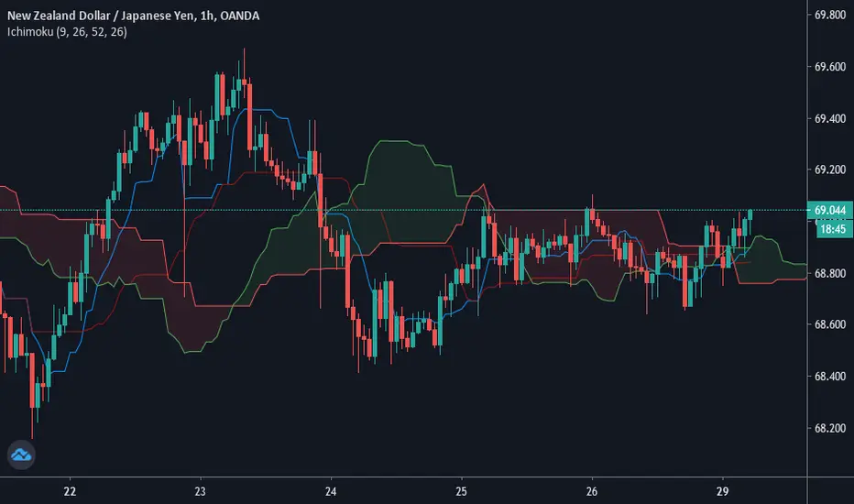Click date 24 on the time axis

tap(331, 491)
